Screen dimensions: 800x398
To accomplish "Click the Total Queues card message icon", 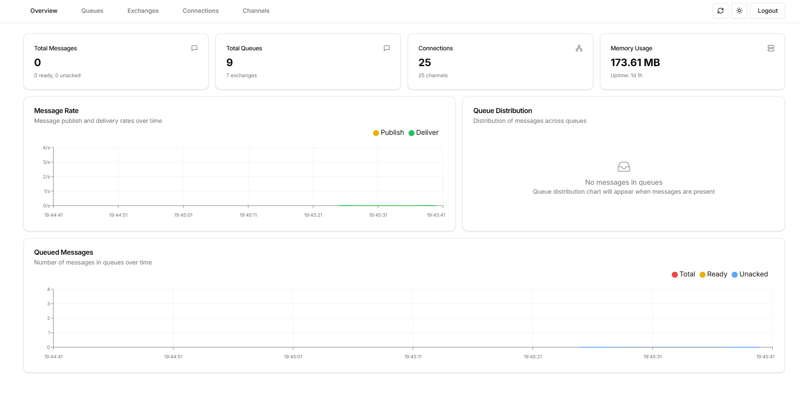I will 387,48.
